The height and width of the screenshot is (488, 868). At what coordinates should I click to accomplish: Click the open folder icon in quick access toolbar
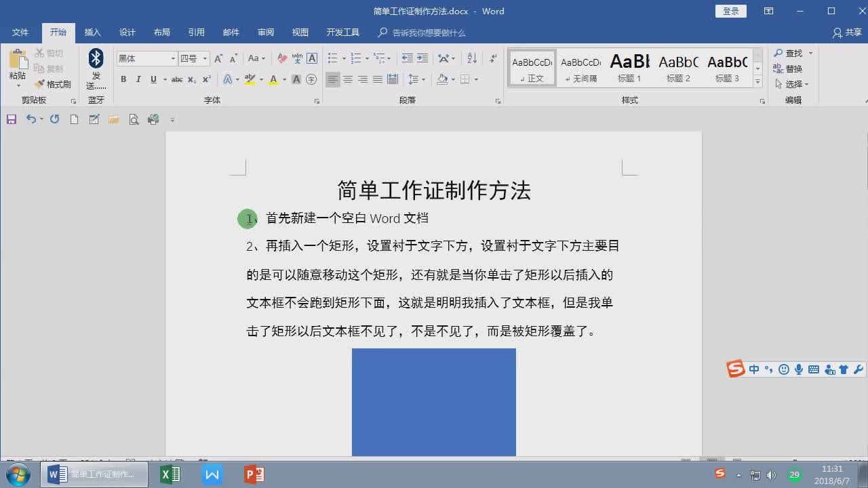pos(113,119)
